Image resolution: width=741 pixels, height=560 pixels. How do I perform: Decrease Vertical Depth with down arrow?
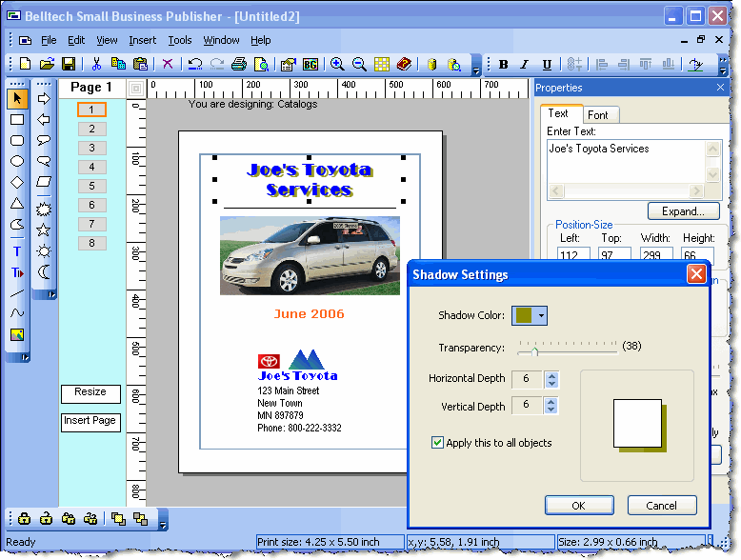tap(551, 410)
